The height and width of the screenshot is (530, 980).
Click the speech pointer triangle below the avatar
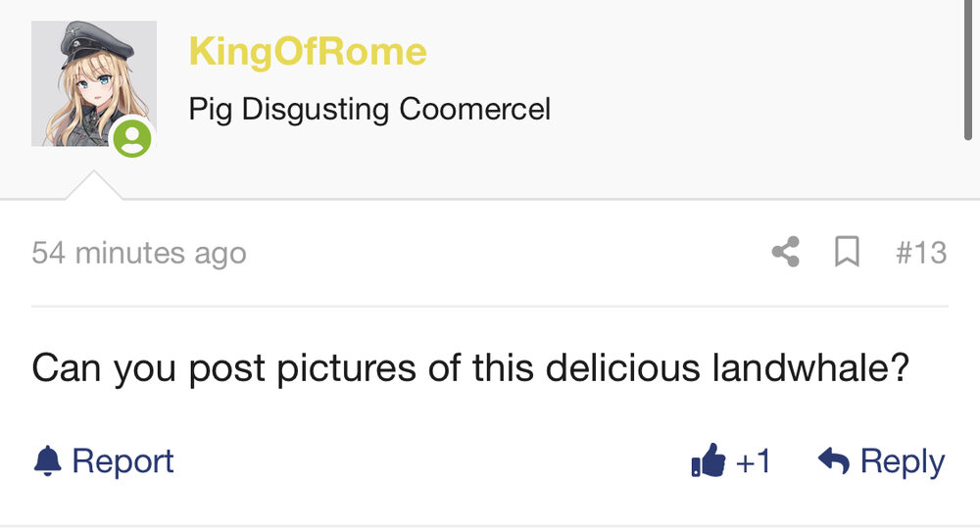(x=94, y=185)
